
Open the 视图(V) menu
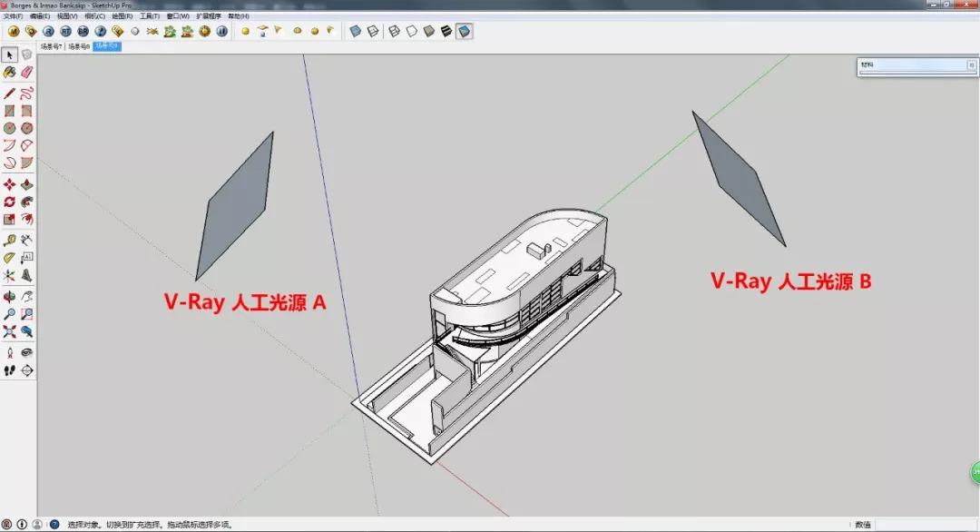tap(67, 16)
